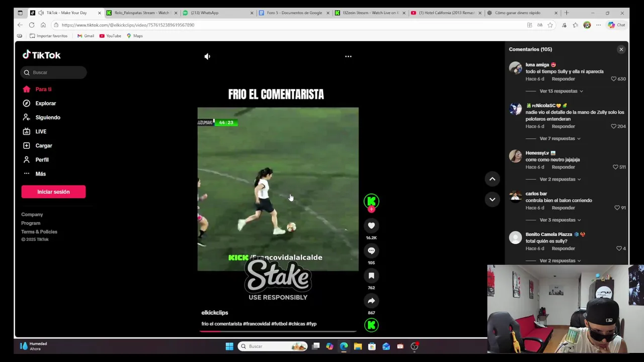
Task: Go to the next video using down arrow
Action: coord(492,199)
